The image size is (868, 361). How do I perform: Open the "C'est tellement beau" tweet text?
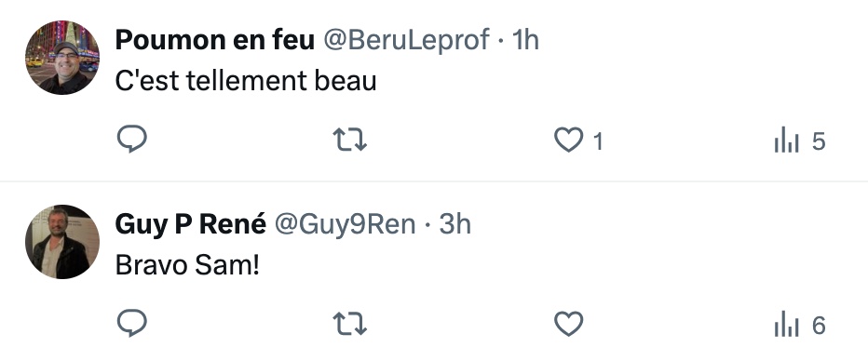pos(246,81)
